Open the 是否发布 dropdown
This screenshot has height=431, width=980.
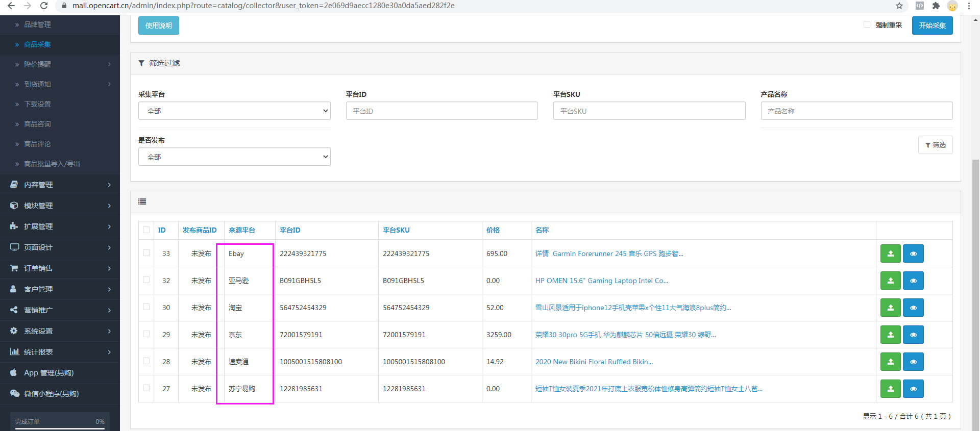[x=234, y=157]
